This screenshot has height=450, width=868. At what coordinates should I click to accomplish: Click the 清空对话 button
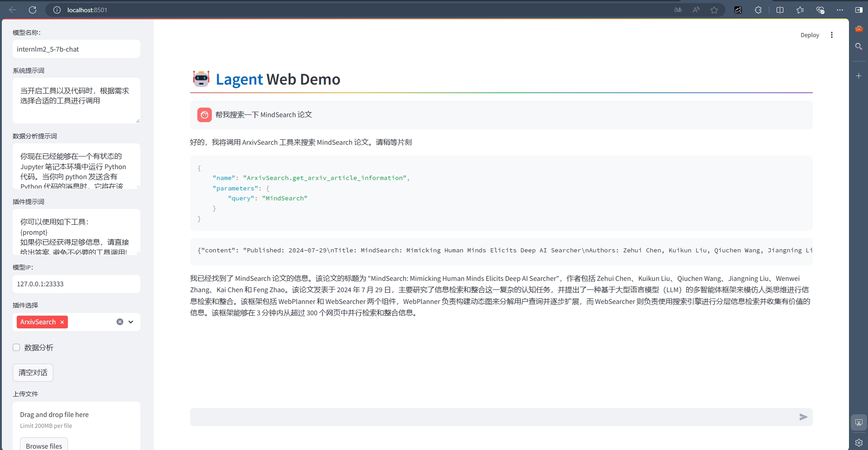(x=32, y=373)
